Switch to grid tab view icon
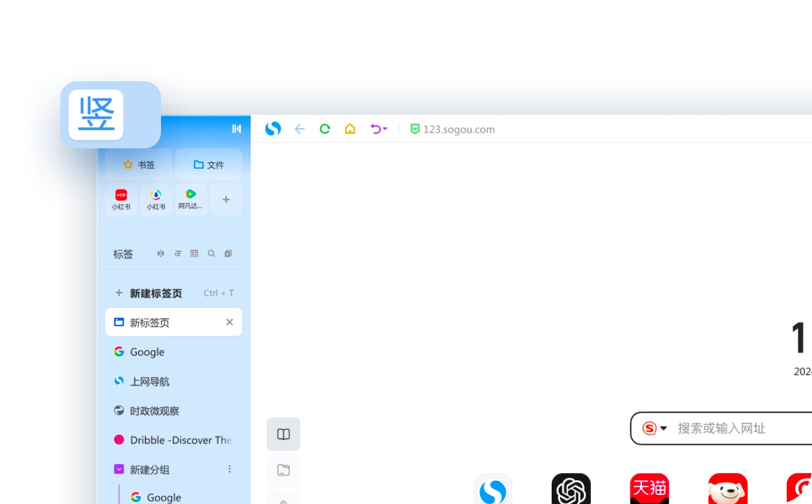Viewport: 812px width, 504px height. click(x=194, y=253)
